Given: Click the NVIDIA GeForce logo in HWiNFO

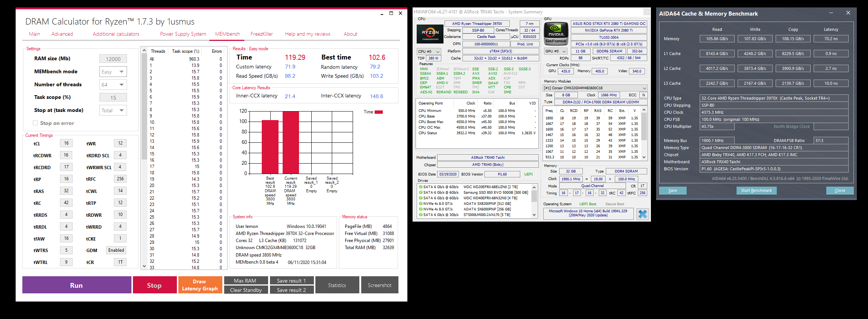Looking at the screenshot, I should click(556, 34).
